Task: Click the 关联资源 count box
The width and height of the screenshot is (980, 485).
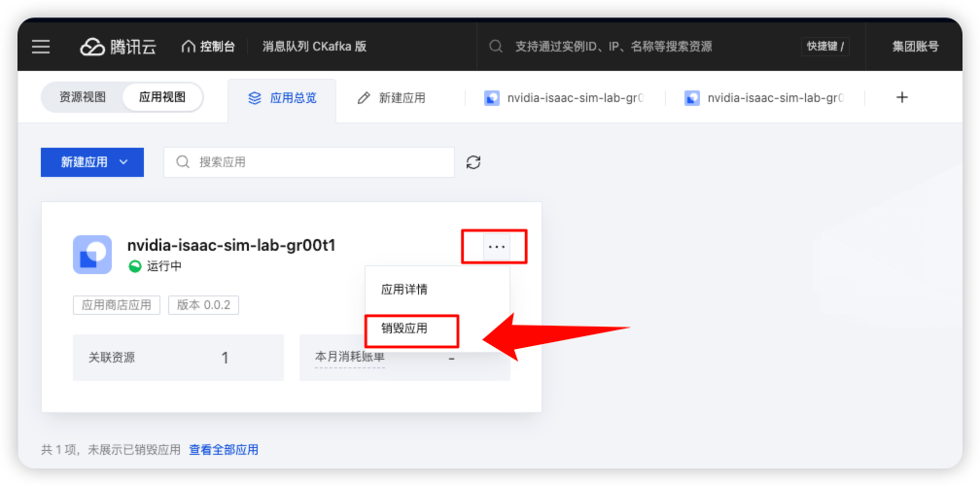Action: tap(178, 358)
